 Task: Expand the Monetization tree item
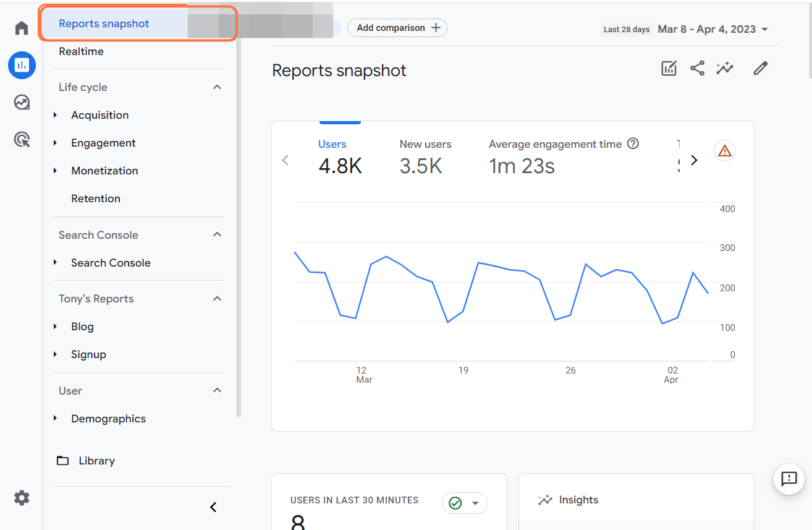pos(56,171)
